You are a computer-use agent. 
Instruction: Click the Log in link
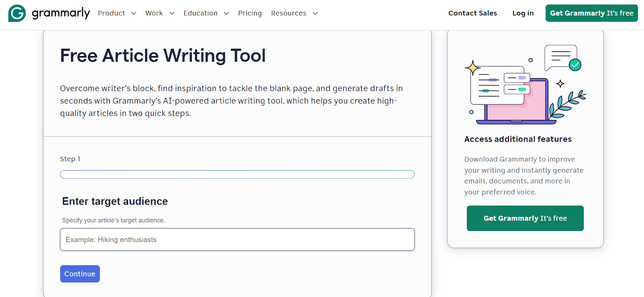(523, 13)
